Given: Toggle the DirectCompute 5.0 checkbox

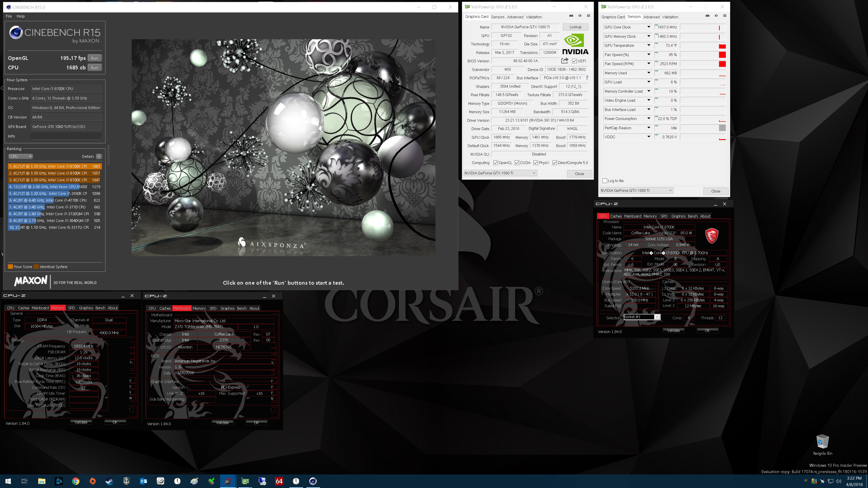Looking at the screenshot, I should 555,163.
